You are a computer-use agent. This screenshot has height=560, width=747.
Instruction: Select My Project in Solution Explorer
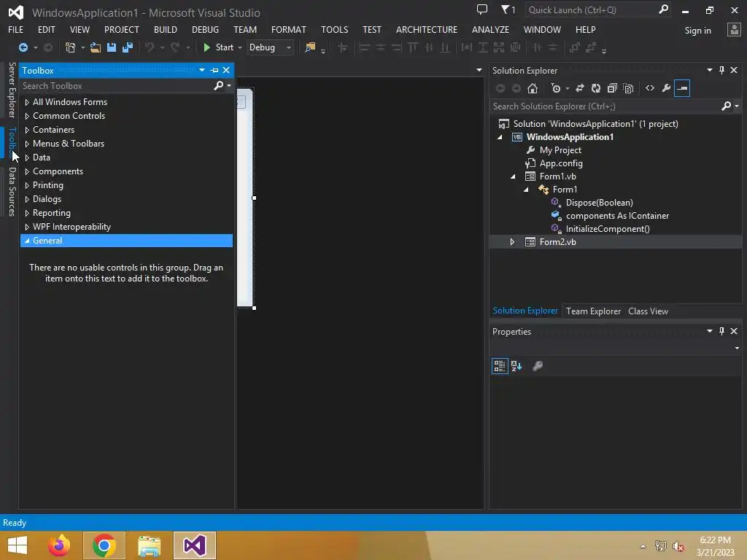click(560, 150)
